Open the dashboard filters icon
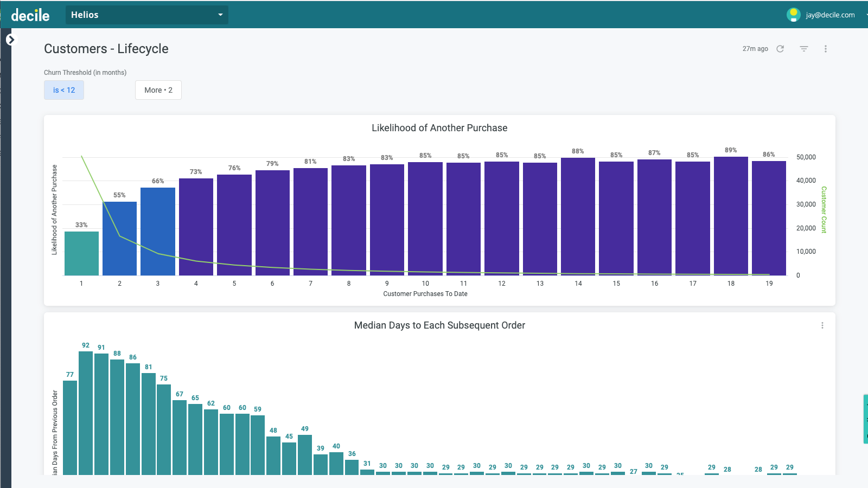 pos(803,48)
